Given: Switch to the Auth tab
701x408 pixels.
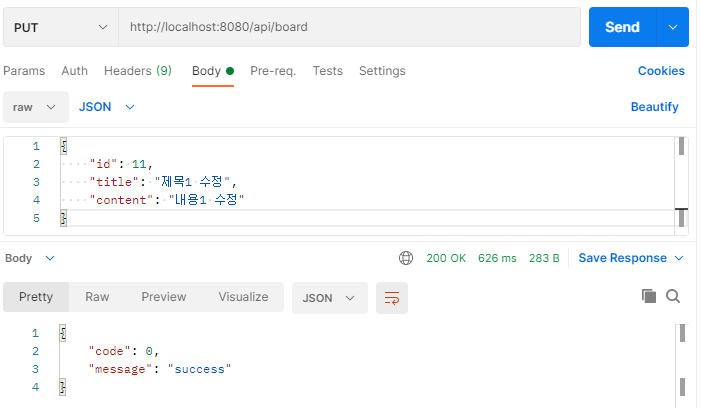Looking at the screenshot, I should tap(75, 71).
